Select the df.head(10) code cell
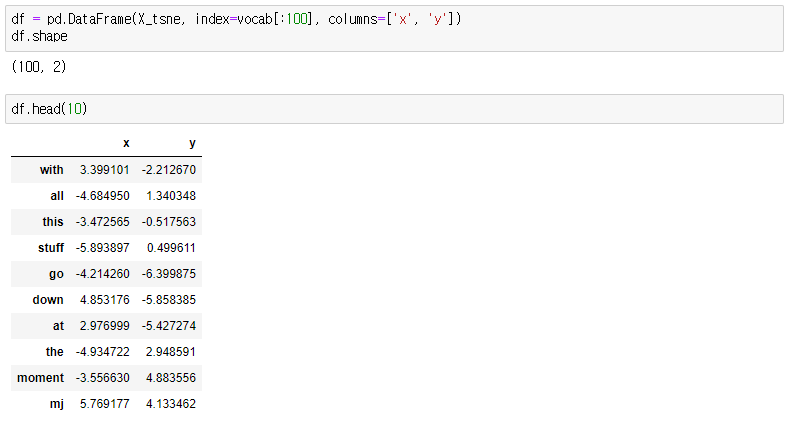The height and width of the screenshot is (424, 790). (x=394, y=109)
